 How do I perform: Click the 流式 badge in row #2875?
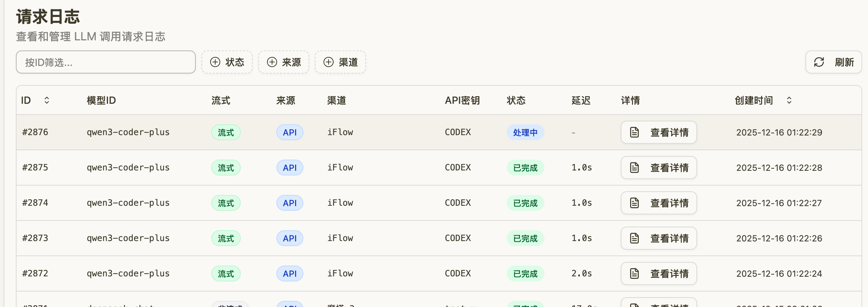tap(226, 168)
